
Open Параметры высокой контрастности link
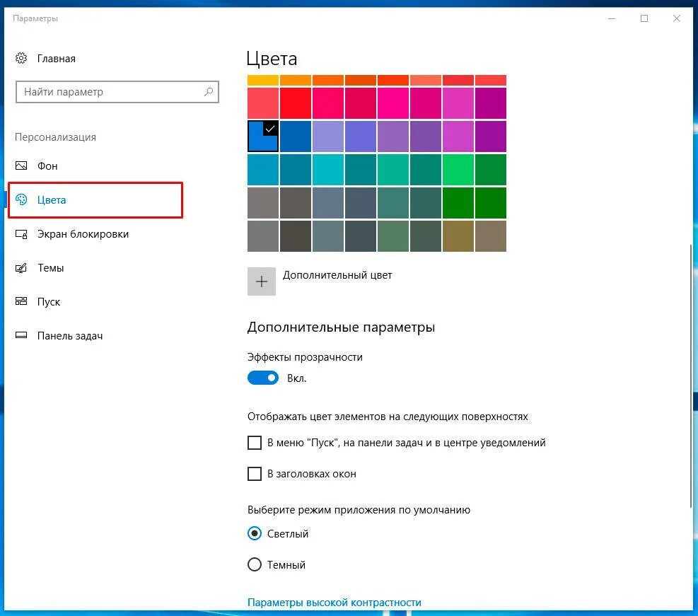(x=334, y=602)
